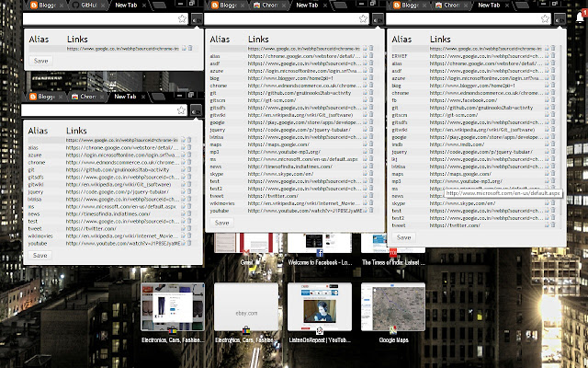The height and width of the screenshot is (368, 588).
Task: Click 'Alias' heading in the middle popup
Action: point(220,39)
